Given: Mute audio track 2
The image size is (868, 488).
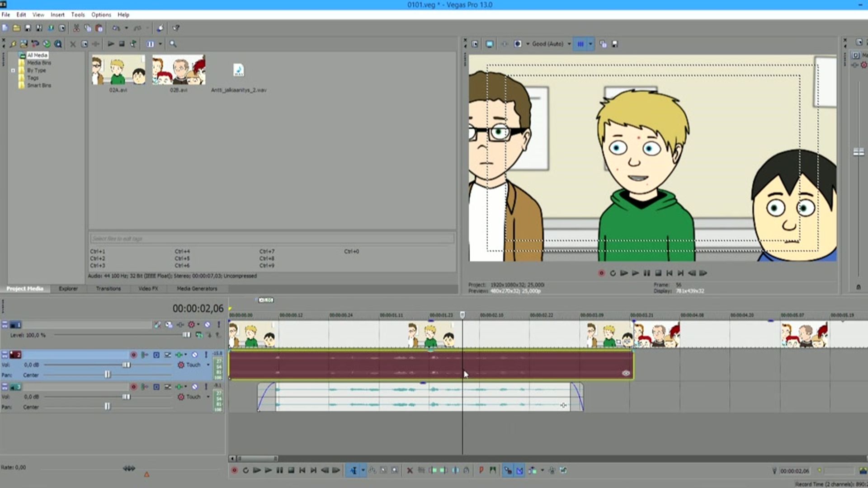Looking at the screenshot, I should click(x=195, y=355).
